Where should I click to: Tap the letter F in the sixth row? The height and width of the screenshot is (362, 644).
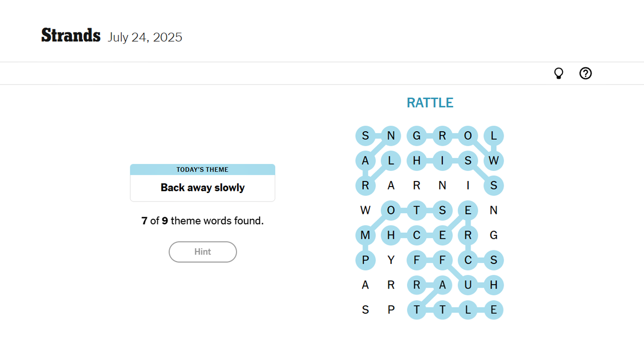tap(417, 260)
